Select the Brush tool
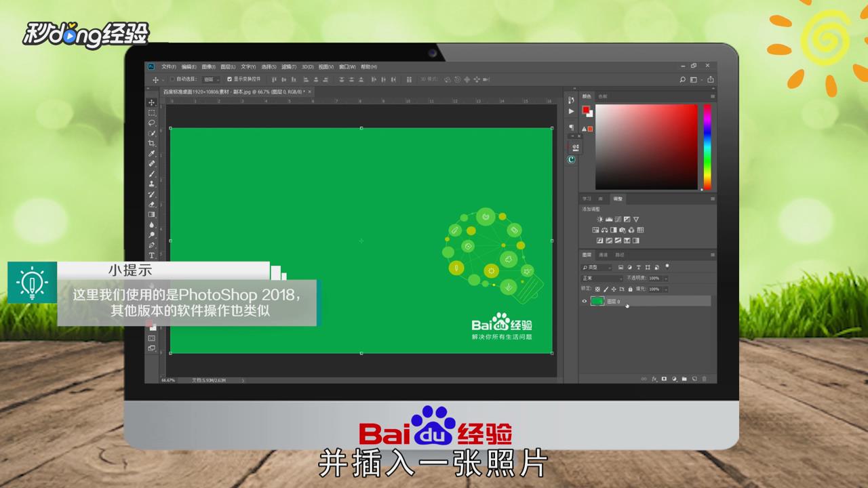This screenshot has height=488, width=868. coord(152,174)
